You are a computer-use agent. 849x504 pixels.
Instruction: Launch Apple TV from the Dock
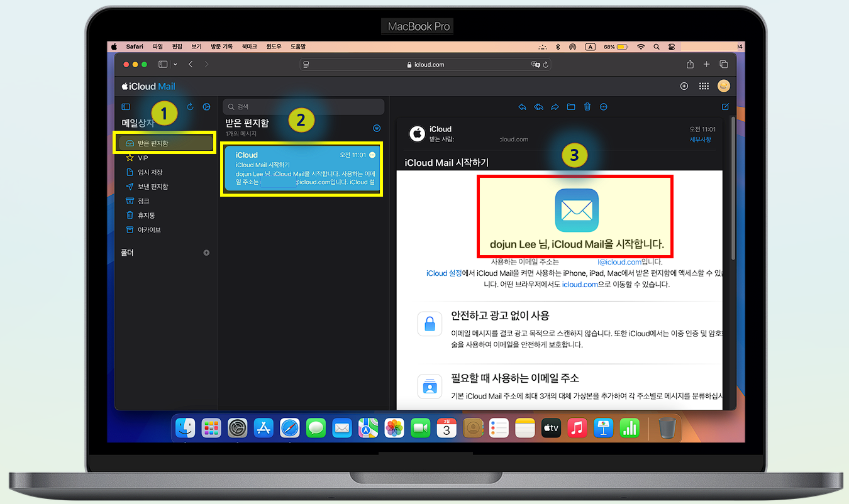coord(551,428)
